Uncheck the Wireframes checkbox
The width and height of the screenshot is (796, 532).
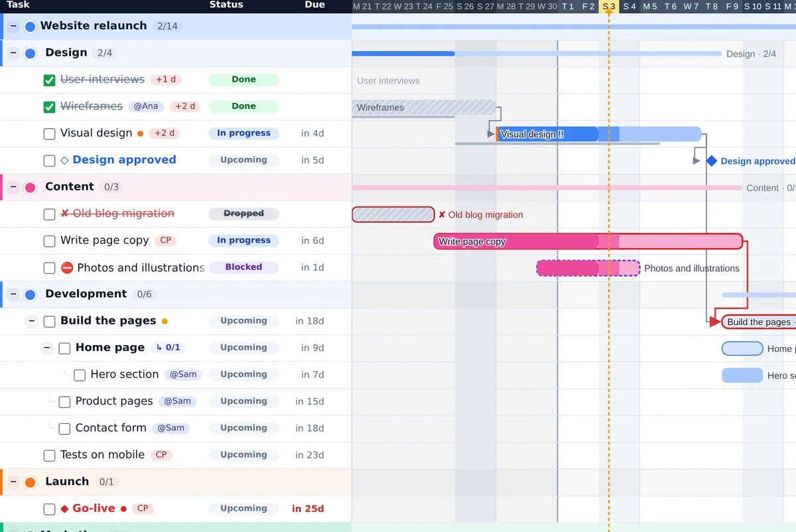point(49,107)
